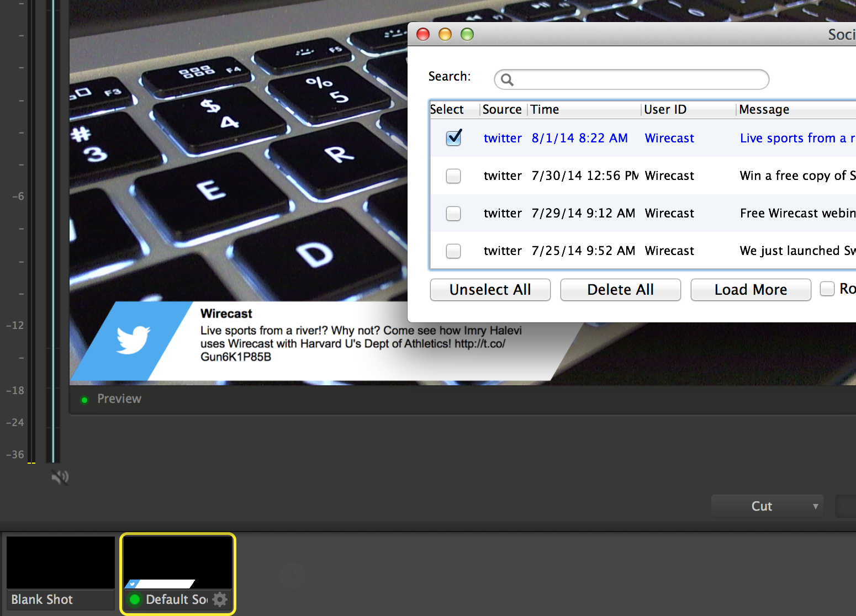Open the Cut transition dropdown
856x616 pixels.
point(767,506)
